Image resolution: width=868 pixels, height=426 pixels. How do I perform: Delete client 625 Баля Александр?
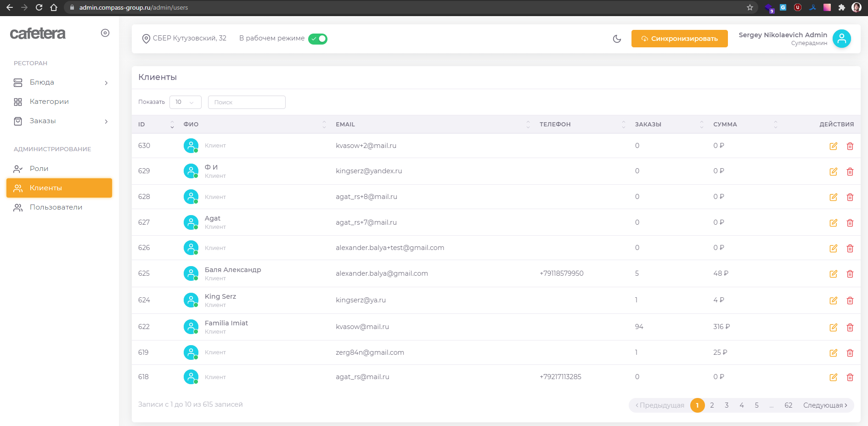850,274
